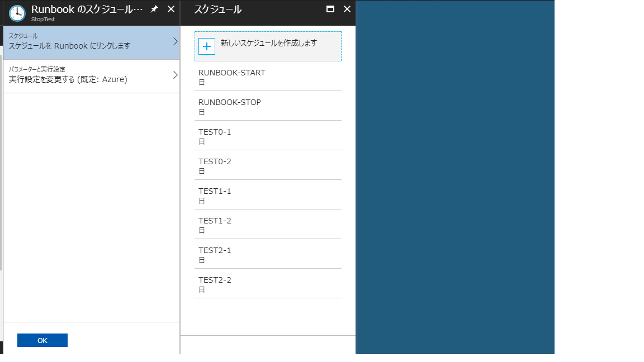The width and height of the screenshot is (644, 362).
Task: Open パラメーターと実行設定 option
Action: pyautogui.click(x=92, y=77)
